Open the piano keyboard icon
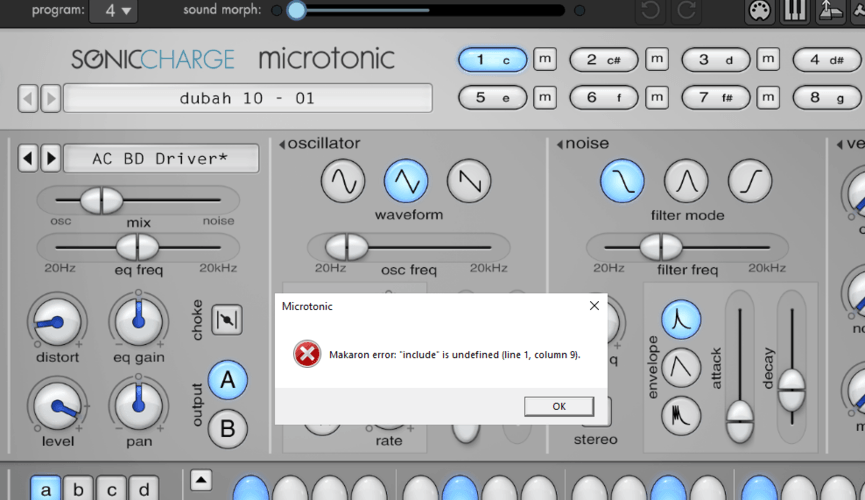Viewport: 865px width, 500px height. (794, 10)
